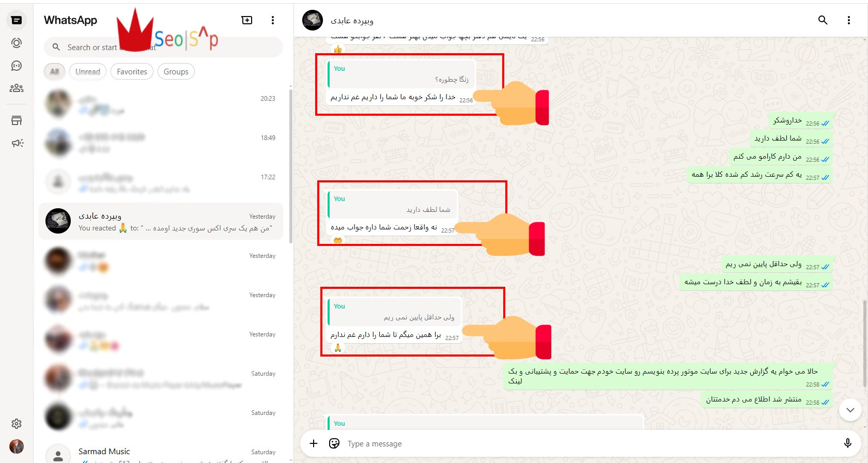868x463 pixels.
Task: Open Settings gear icon
Action: click(17, 424)
